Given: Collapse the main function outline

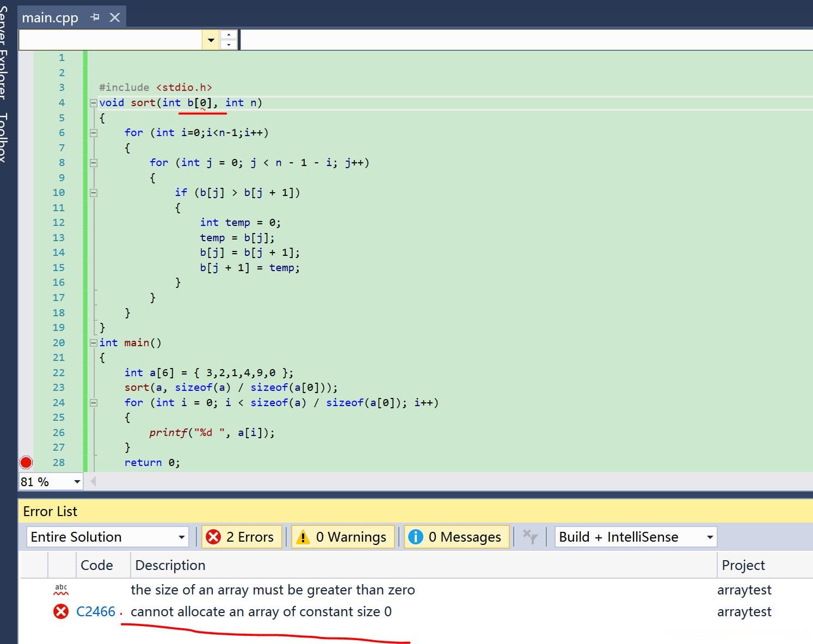Looking at the screenshot, I should [x=93, y=343].
